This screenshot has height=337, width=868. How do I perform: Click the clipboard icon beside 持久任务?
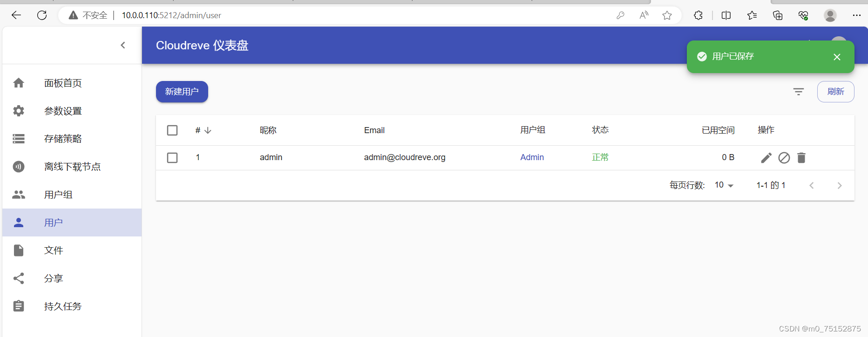pyautogui.click(x=19, y=306)
